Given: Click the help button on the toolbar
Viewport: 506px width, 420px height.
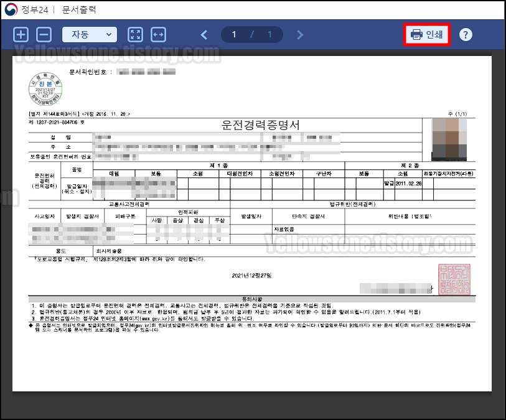Looking at the screenshot, I should [466, 34].
